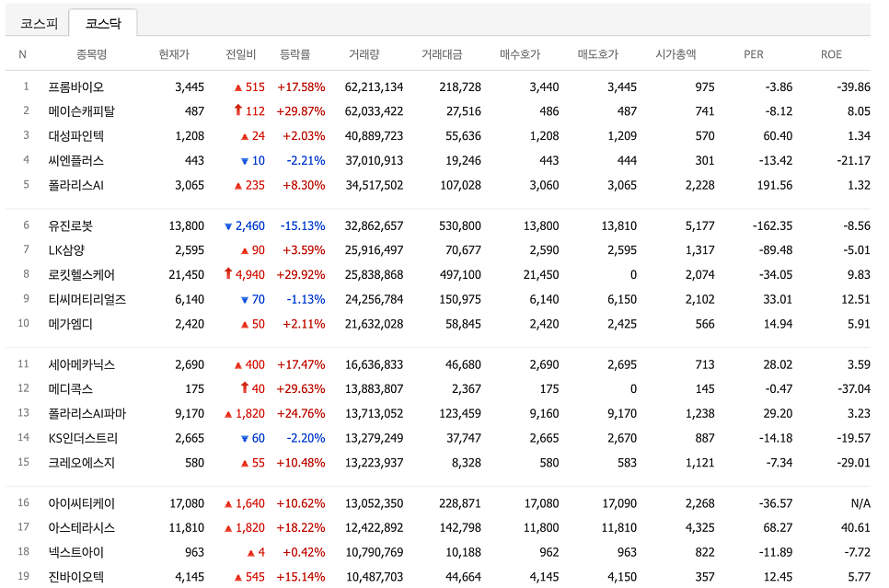Click the 종목명 column header
Screen dimensions: 889x588
coord(91,54)
